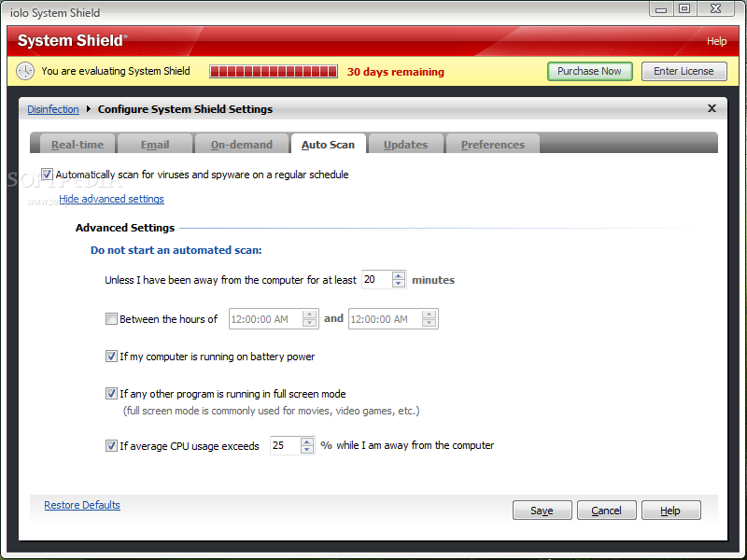Increase the second hours time field
This screenshot has height=560, width=747.
pyautogui.click(x=430, y=315)
